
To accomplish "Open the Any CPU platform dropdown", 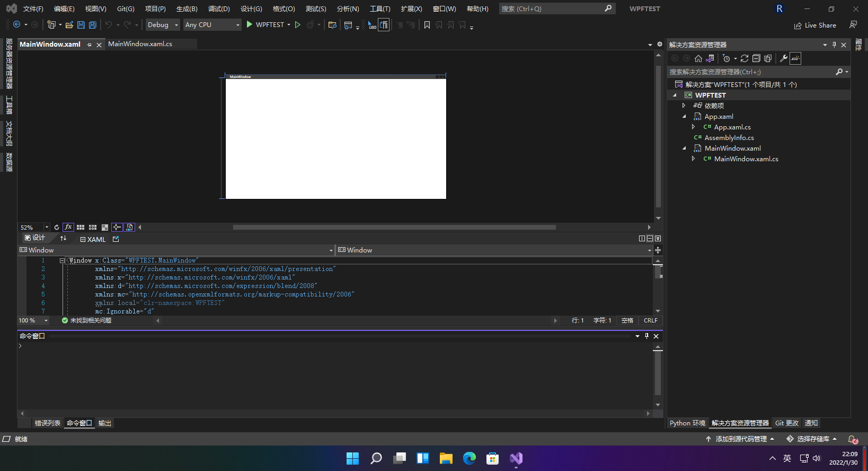I will (212, 25).
